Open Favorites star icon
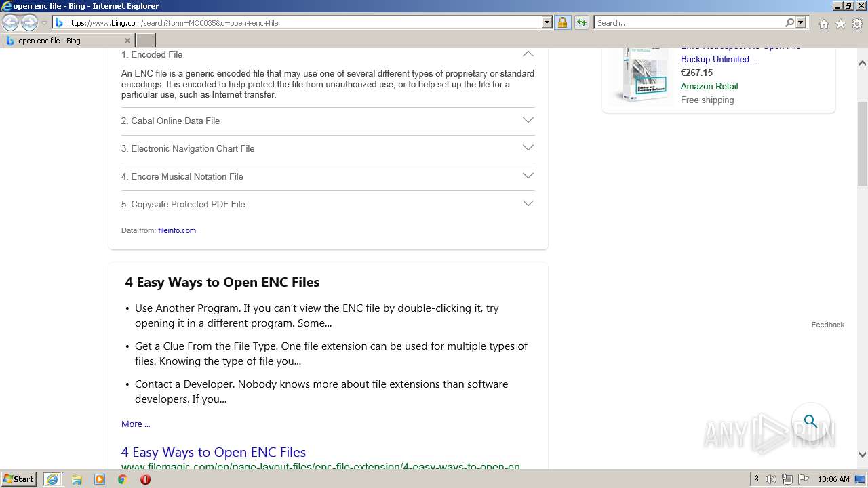This screenshot has width=868, height=488. coord(840,24)
